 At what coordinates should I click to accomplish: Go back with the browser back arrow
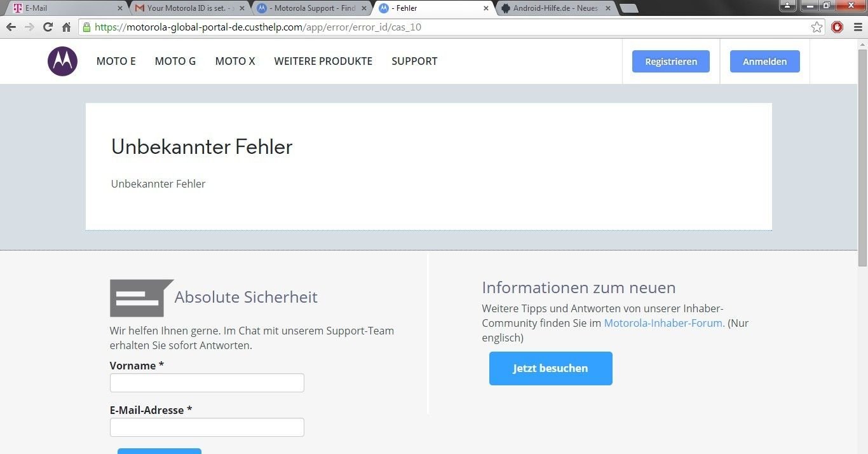click(11, 27)
